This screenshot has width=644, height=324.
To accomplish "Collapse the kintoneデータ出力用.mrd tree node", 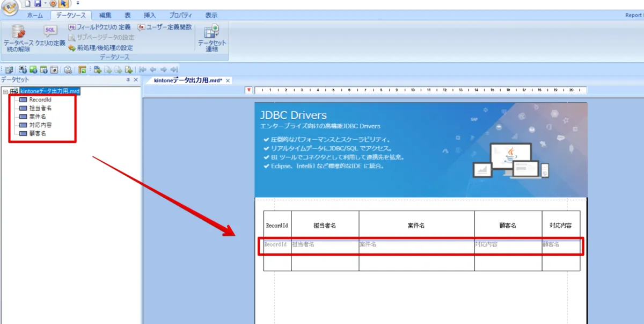I will tap(5, 91).
